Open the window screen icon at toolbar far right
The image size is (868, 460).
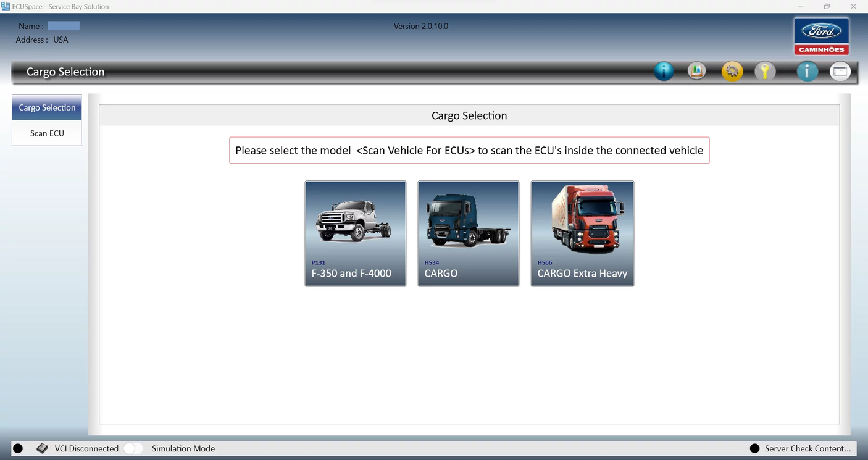point(840,71)
